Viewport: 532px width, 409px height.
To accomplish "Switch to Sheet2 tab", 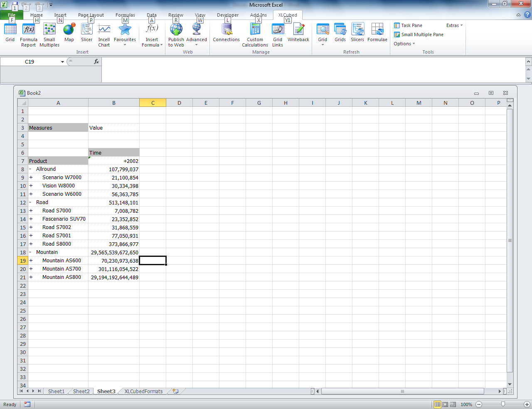I will (x=81, y=391).
